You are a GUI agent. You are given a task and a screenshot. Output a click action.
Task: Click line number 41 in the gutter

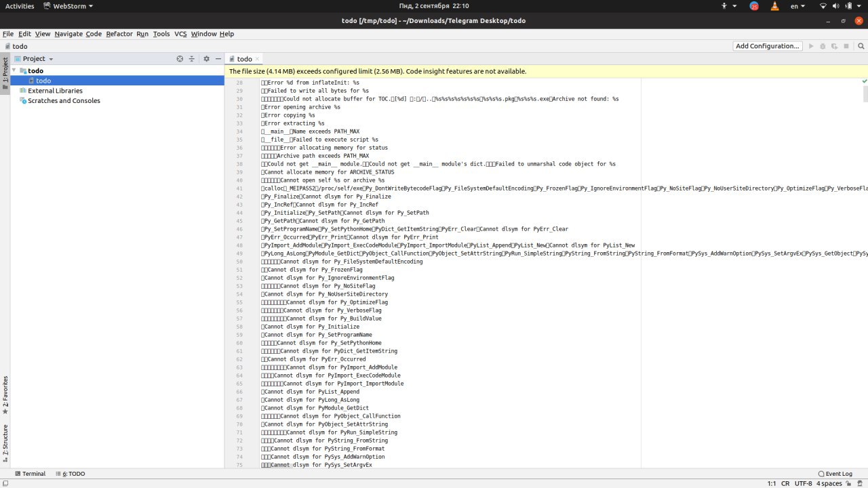(x=239, y=188)
